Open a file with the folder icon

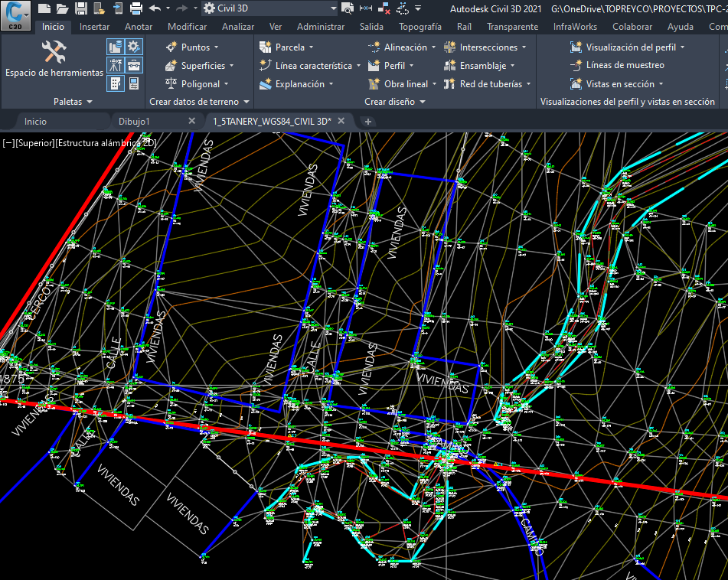pyautogui.click(x=63, y=8)
